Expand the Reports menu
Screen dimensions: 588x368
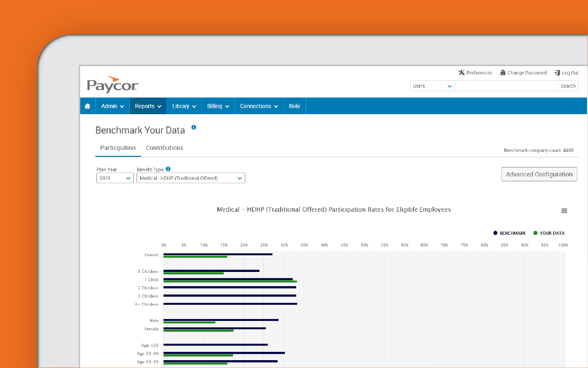coord(148,106)
